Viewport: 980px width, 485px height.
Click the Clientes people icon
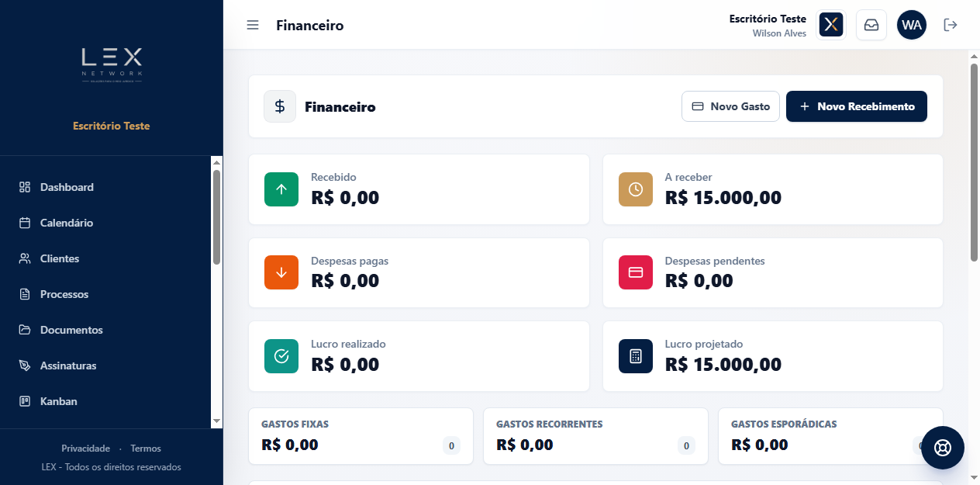(25, 258)
